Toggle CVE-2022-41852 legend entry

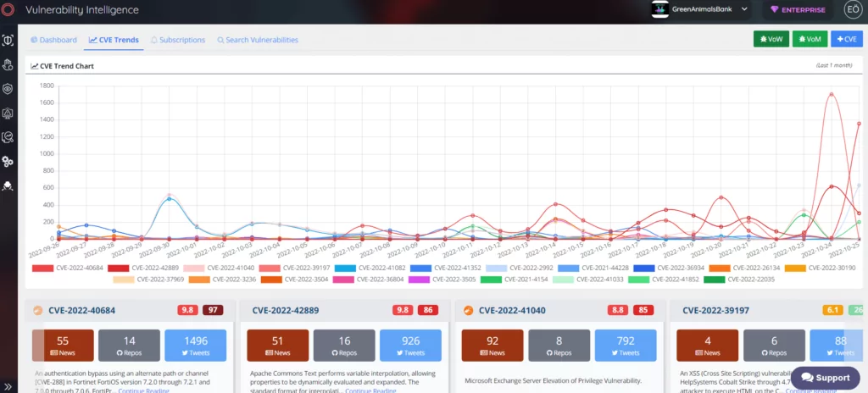pos(663,280)
